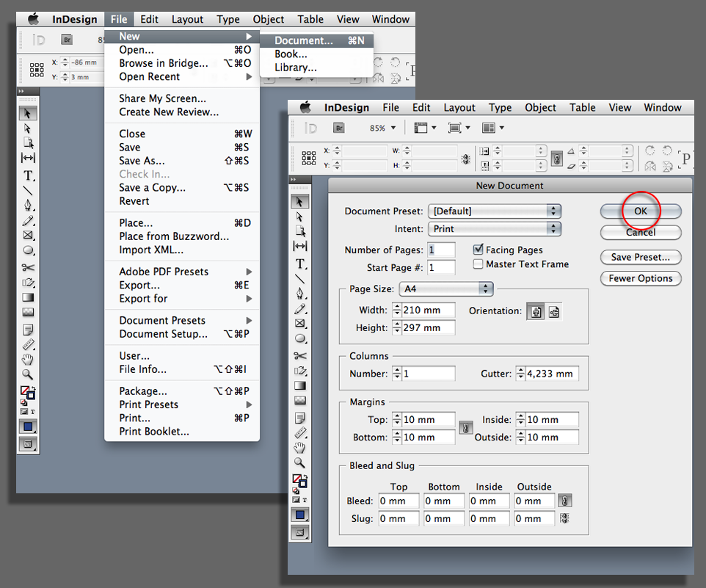Select the Type tool in the left window toolbar

28,175
